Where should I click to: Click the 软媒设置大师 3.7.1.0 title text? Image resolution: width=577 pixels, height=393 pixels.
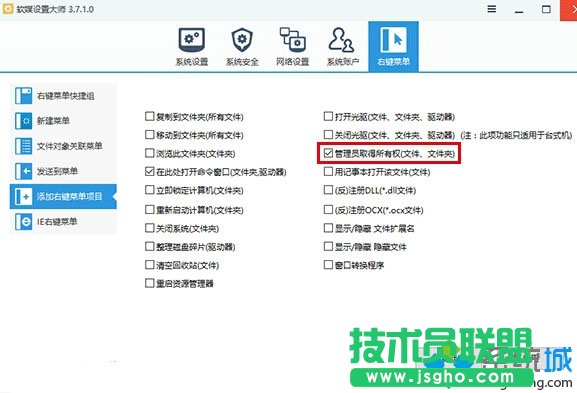(x=55, y=9)
